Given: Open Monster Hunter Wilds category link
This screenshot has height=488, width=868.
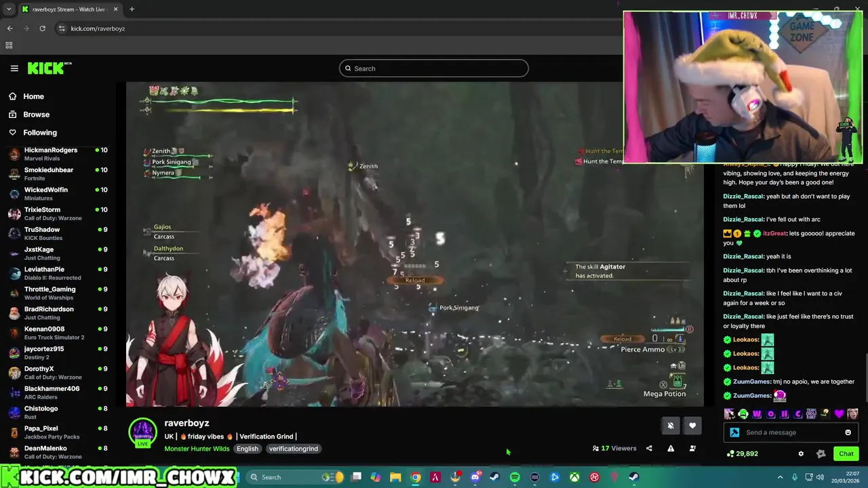Looking at the screenshot, I should click(x=197, y=449).
